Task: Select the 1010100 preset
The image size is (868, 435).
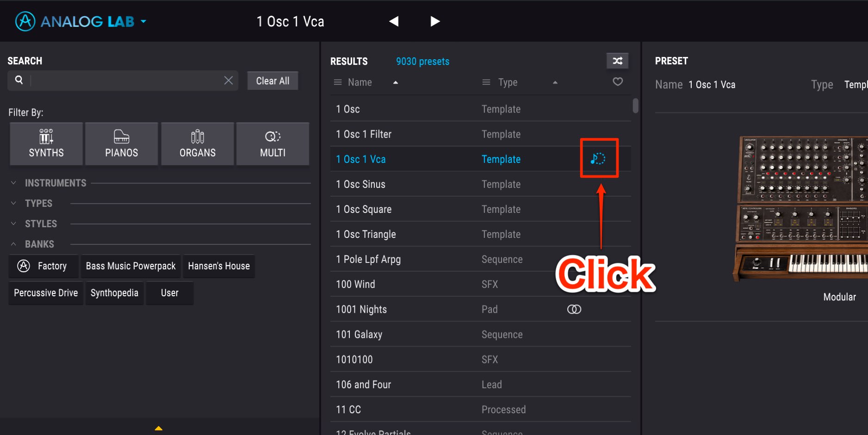Action: (481, 359)
